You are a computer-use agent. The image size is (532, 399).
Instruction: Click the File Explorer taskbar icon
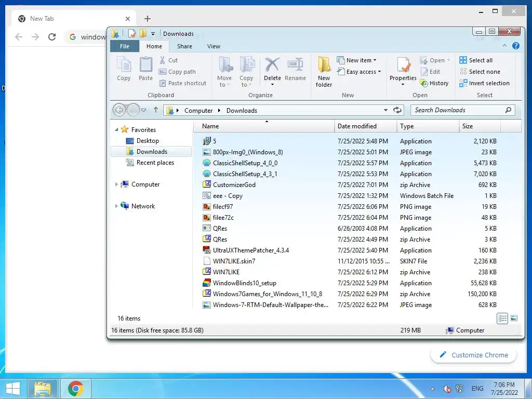point(43,389)
